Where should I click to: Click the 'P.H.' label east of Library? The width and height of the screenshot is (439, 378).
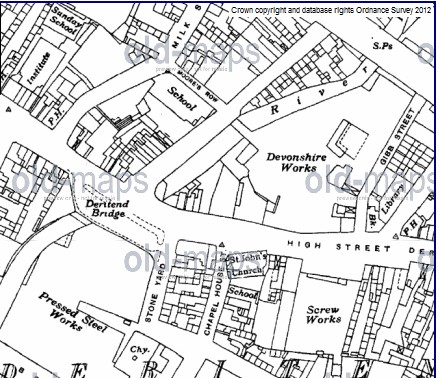411,226
